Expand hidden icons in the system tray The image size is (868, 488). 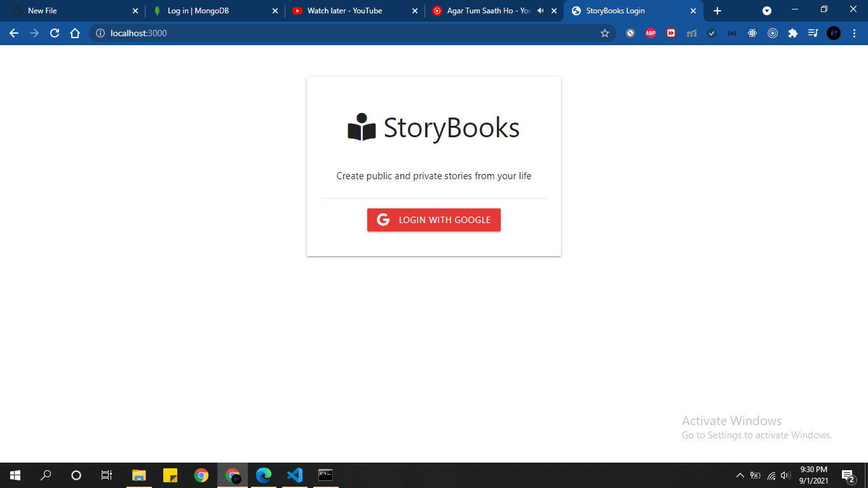(740, 475)
